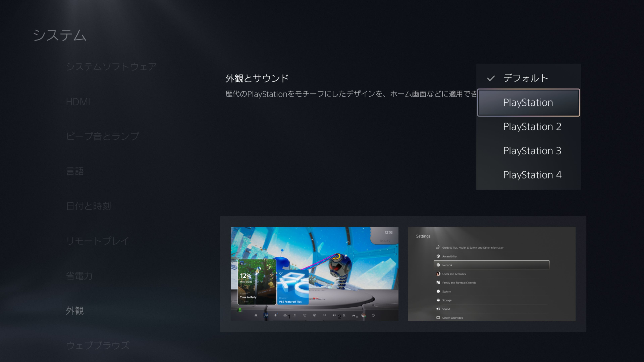Click the muted microphone icon in preview
The width and height of the screenshot is (644, 362).
click(344, 315)
